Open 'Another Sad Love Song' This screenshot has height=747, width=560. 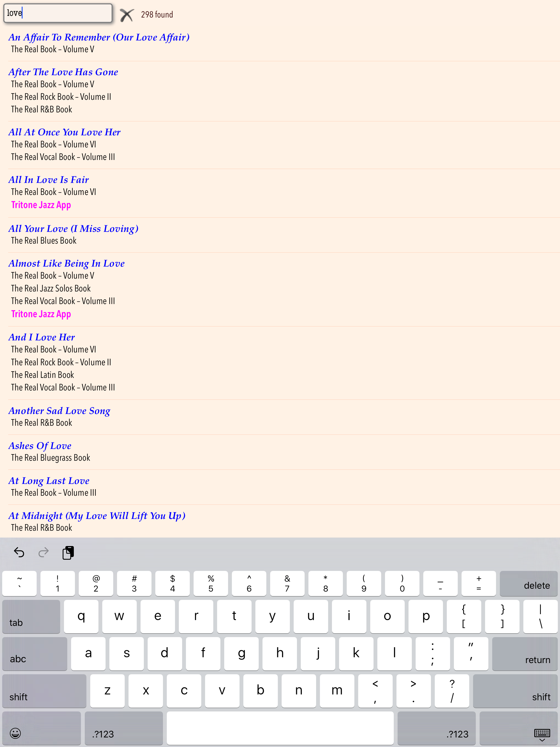click(x=59, y=411)
